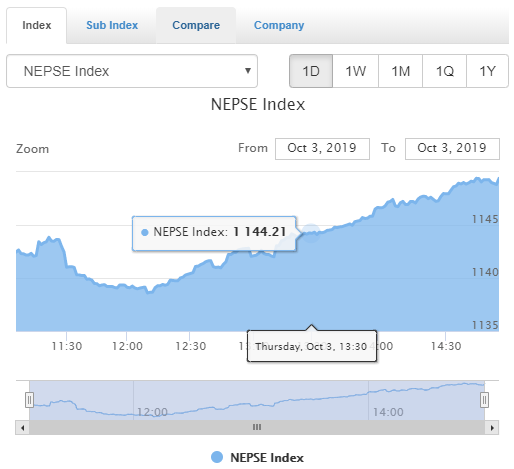Expand the NEPSE Index dropdown
Image resolution: width=514 pixels, height=469 pixels.
point(132,71)
